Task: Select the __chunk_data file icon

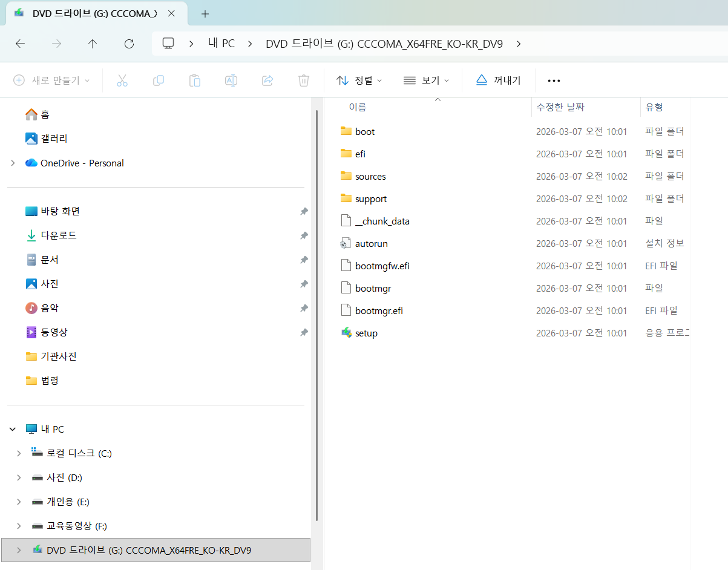Action: tap(346, 221)
